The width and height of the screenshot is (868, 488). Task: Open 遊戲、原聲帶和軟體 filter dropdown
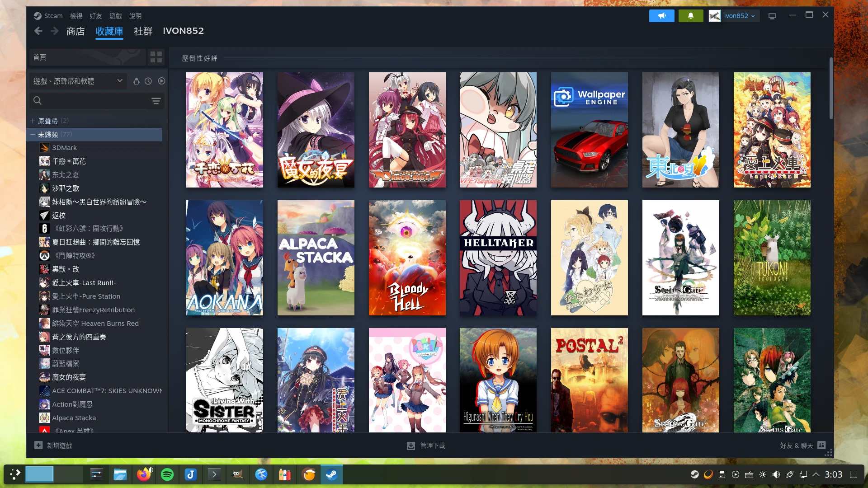tap(78, 81)
